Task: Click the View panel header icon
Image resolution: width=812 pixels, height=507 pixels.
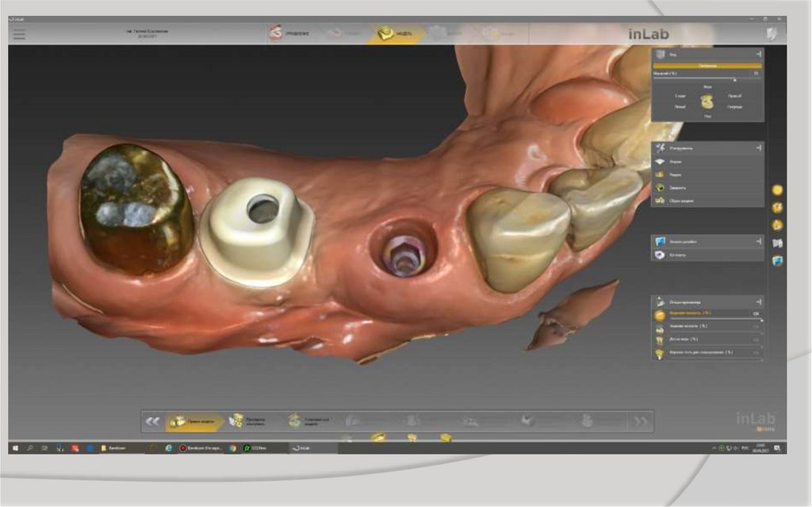Action: click(x=661, y=54)
